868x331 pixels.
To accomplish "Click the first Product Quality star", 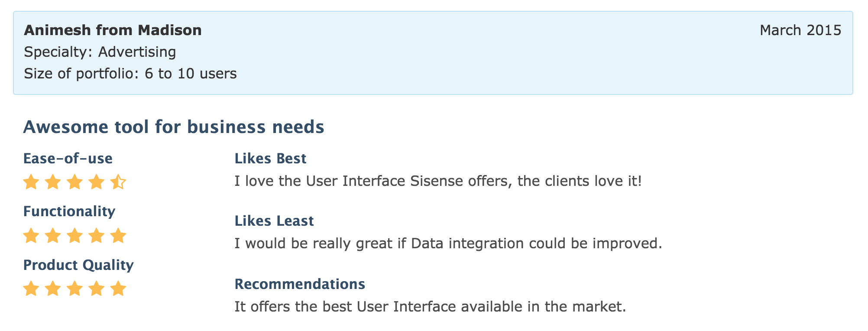I will [x=31, y=289].
